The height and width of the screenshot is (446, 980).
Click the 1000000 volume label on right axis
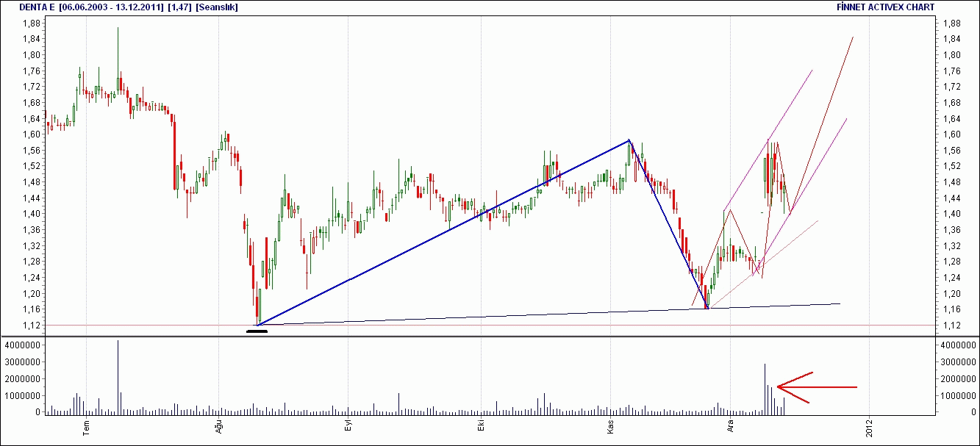[x=959, y=395]
